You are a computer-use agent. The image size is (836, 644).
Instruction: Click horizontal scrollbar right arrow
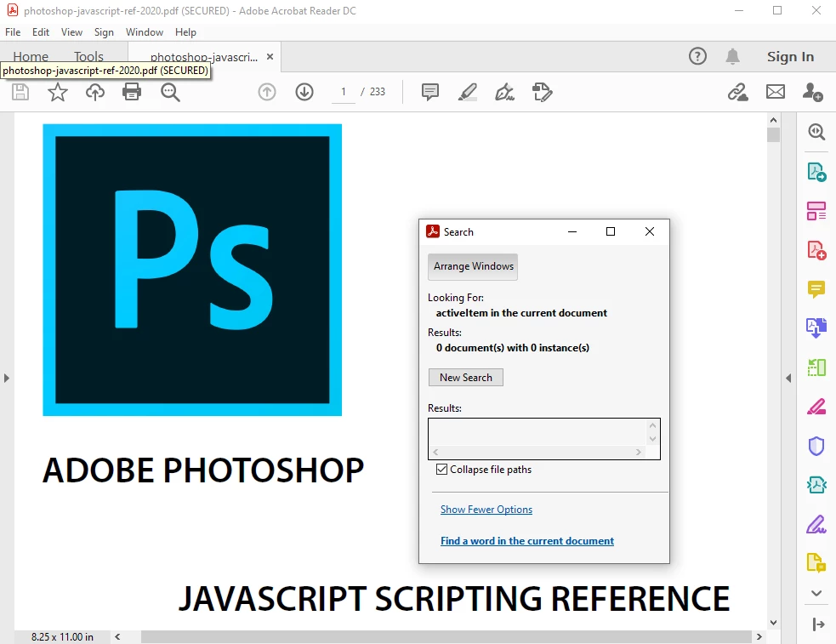pos(759,636)
